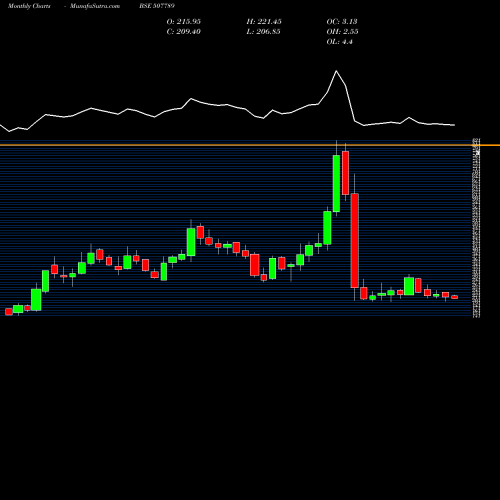The image size is (500, 500).
Task: Select the low value 'L: 206.85'
Action: 263,32
